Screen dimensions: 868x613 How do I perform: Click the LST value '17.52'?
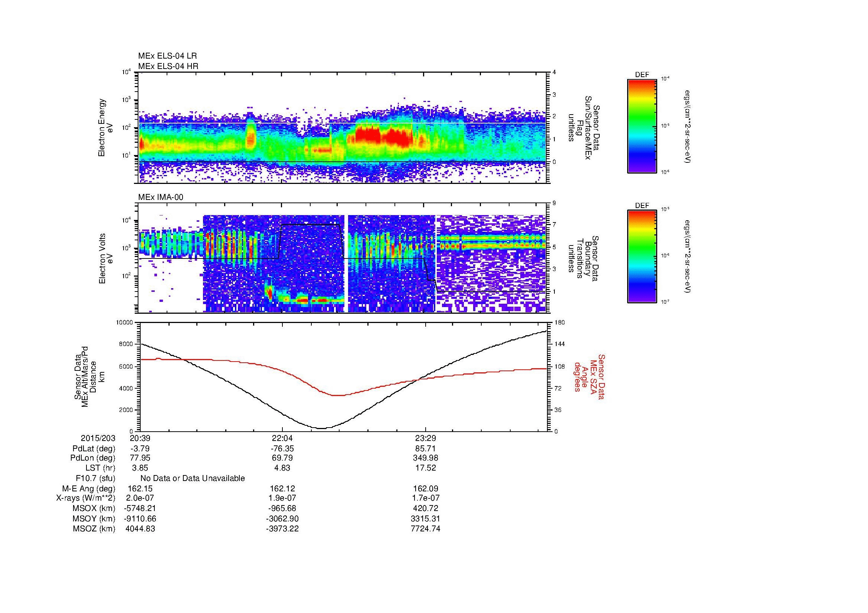(426, 468)
